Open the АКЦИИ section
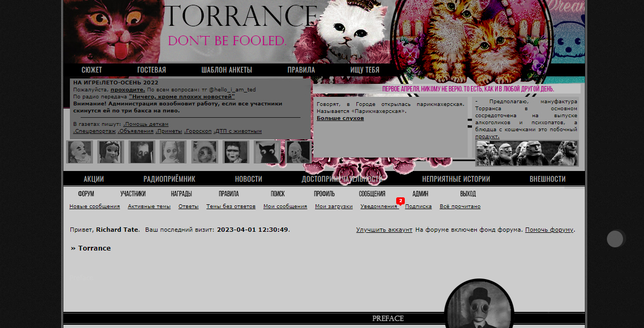The image size is (644, 328). 94,179
